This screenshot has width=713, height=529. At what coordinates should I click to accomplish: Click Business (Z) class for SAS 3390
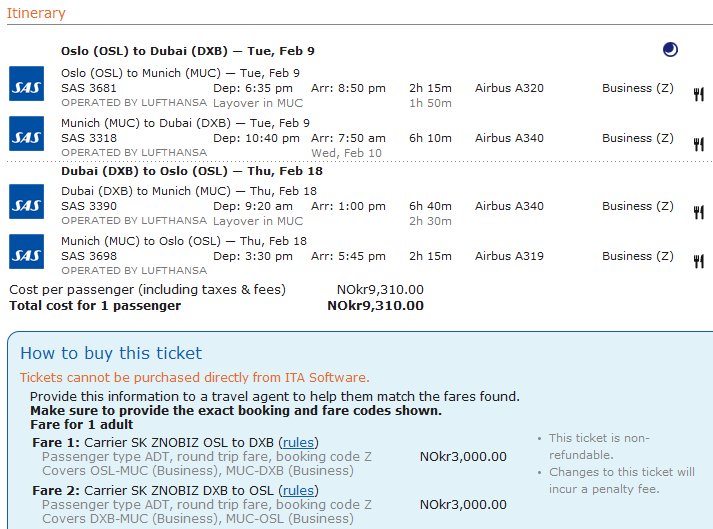638,206
